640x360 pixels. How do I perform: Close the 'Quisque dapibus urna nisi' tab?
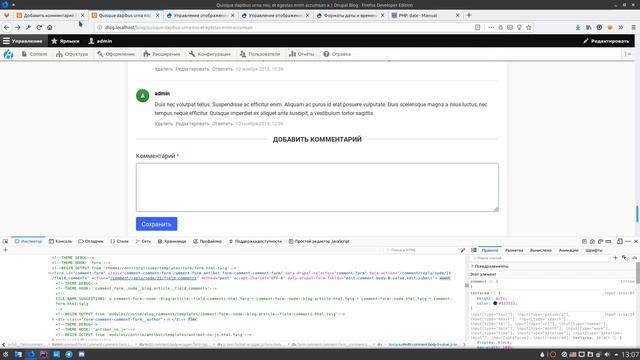(x=158, y=15)
